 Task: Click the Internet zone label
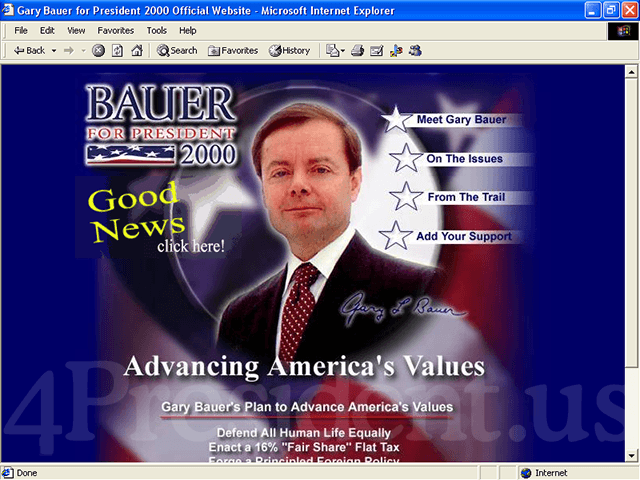pos(551,473)
